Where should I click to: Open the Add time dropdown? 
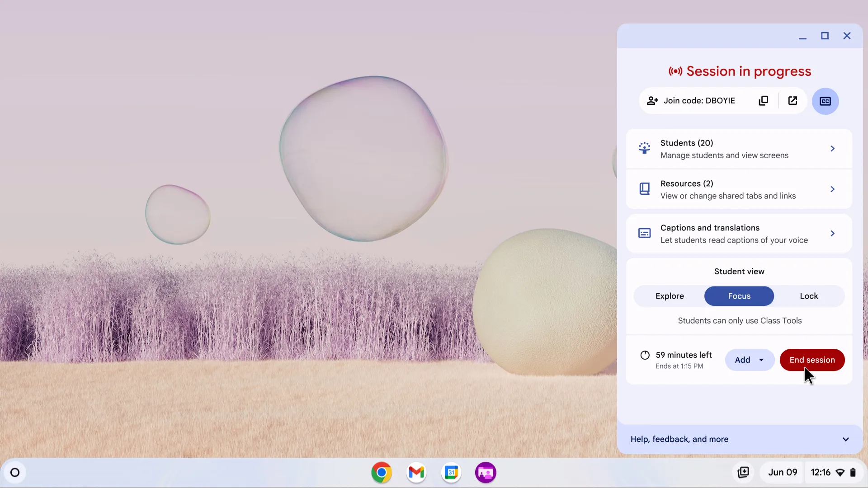[749, 360]
